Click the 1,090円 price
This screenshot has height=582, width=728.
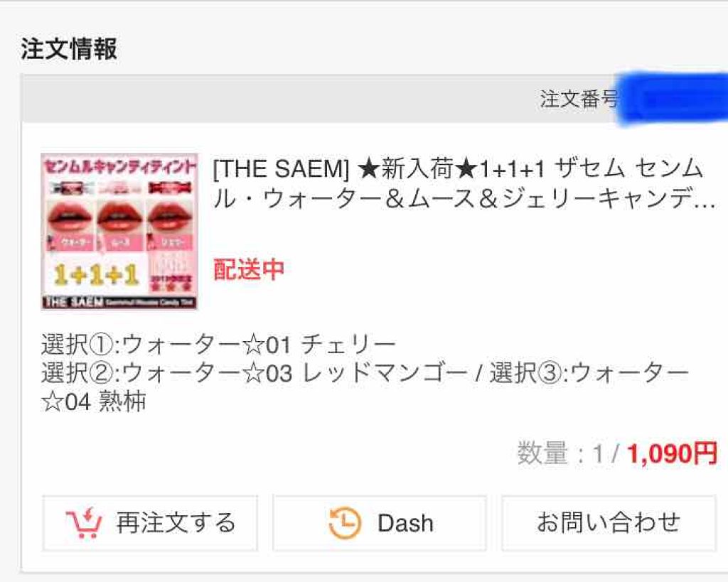[x=672, y=453]
